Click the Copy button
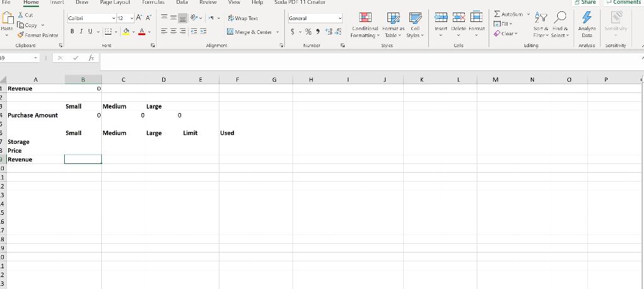Screen dimensions: 644x289 click(28, 25)
